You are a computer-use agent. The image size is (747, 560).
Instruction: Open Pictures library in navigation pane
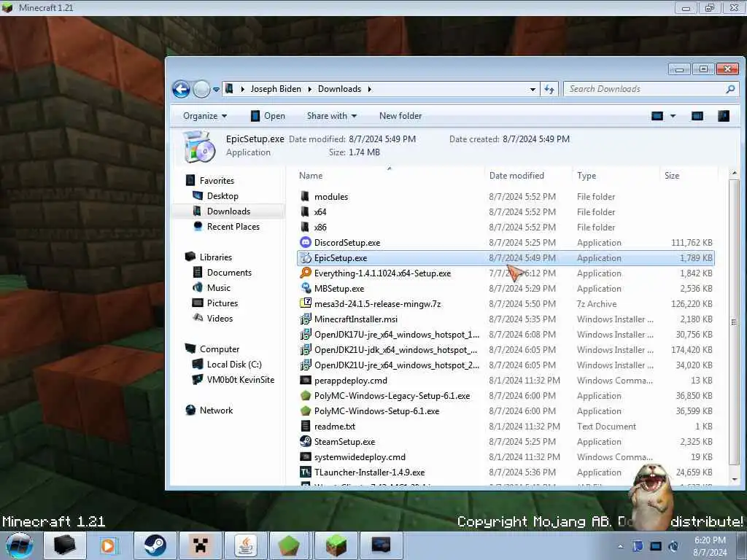coord(222,303)
